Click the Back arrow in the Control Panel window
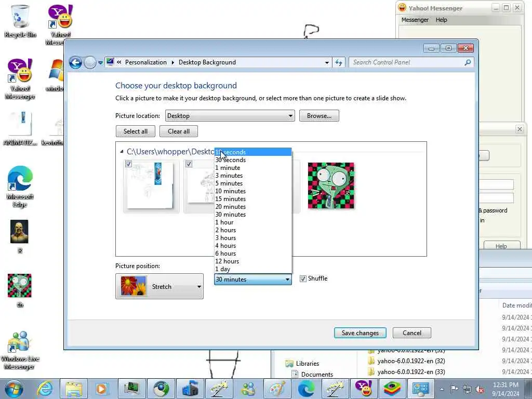This screenshot has height=399, width=532. click(x=75, y=62)
